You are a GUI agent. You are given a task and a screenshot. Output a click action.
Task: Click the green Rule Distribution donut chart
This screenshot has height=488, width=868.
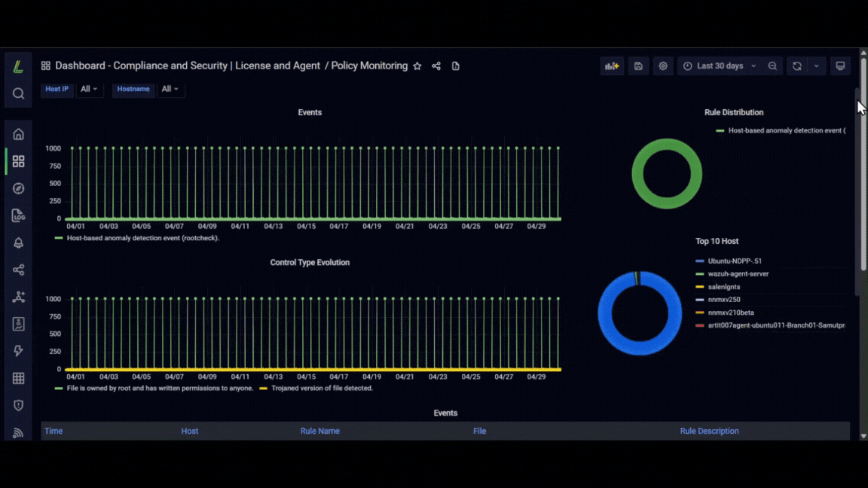[667, 174]
